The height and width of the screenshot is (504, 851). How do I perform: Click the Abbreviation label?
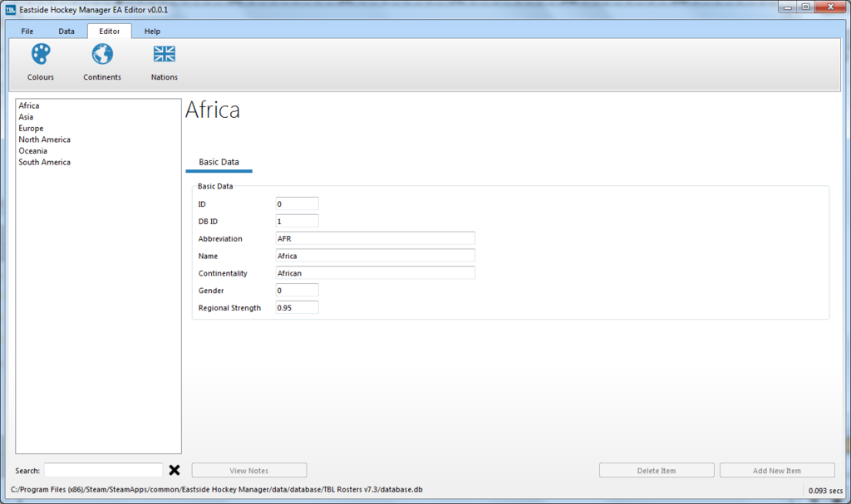[x=220, y=238]
